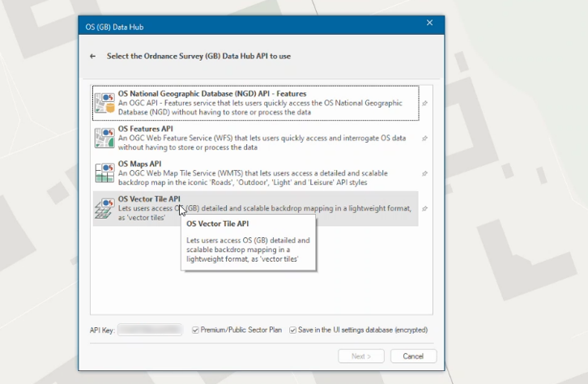Image resolution: width=588 pixels, height=384 pixels.
Task: Select the OS Features API title
Action: click(146, 129)
